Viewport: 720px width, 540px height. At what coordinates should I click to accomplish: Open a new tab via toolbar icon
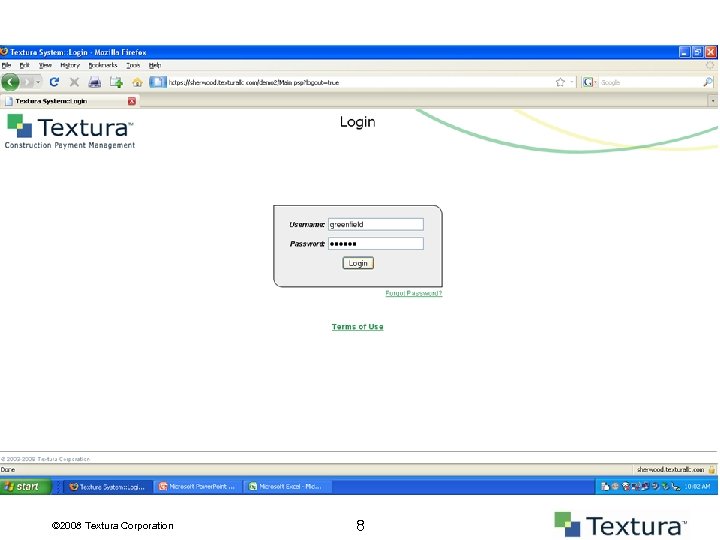(116, 82)
